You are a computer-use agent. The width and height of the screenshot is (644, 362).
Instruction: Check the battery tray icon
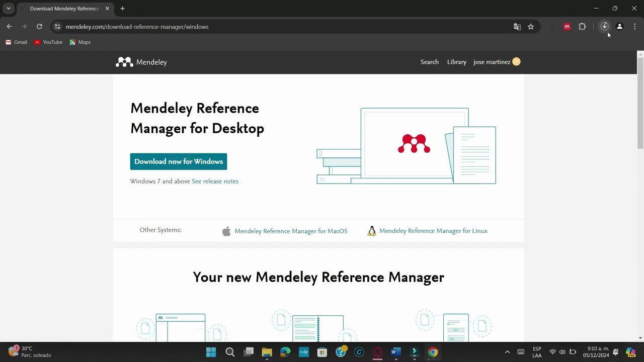tap(573, 352)
